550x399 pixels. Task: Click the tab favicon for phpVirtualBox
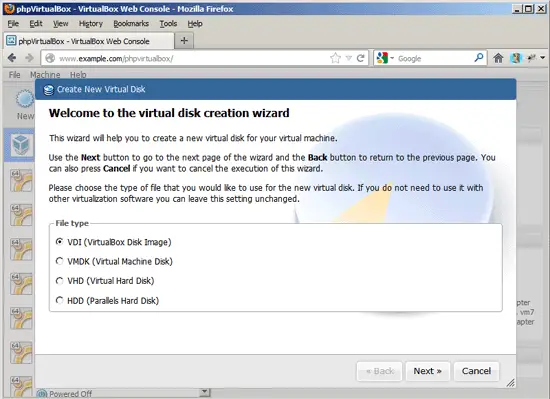pyautogui.click(x=11, y=41)
